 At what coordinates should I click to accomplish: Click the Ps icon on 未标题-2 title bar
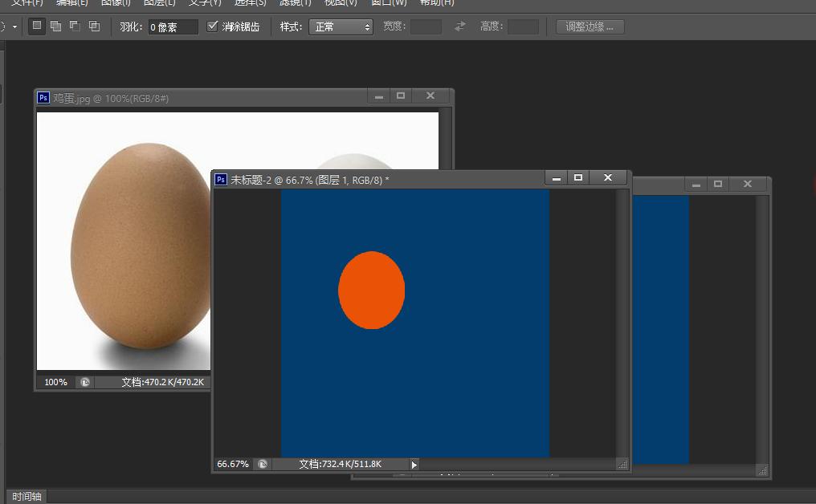(x=220, y=177)
